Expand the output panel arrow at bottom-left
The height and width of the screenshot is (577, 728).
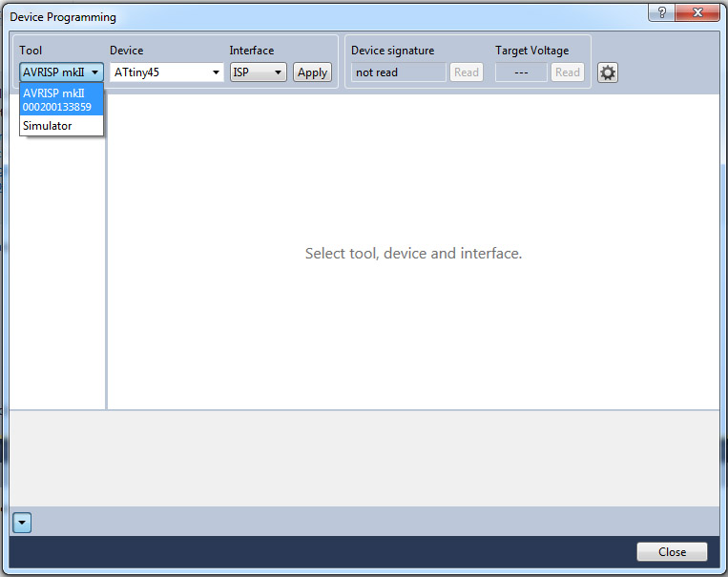coord(22,523)
